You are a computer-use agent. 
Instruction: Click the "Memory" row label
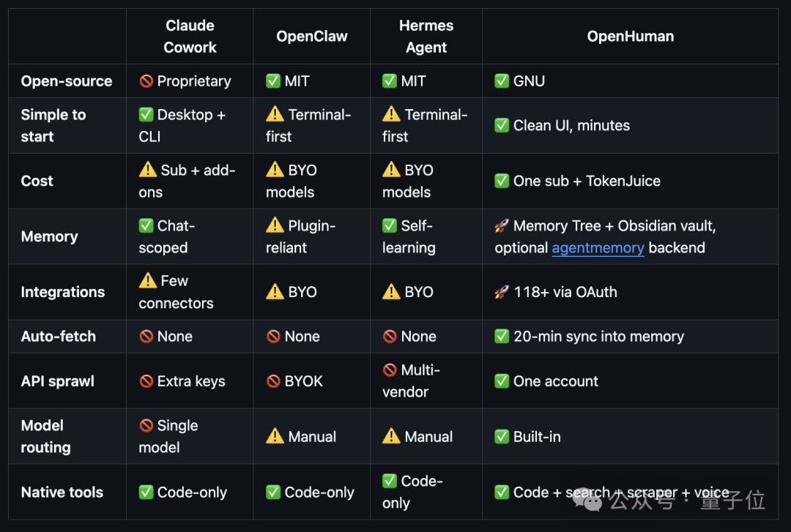(50, 236)
